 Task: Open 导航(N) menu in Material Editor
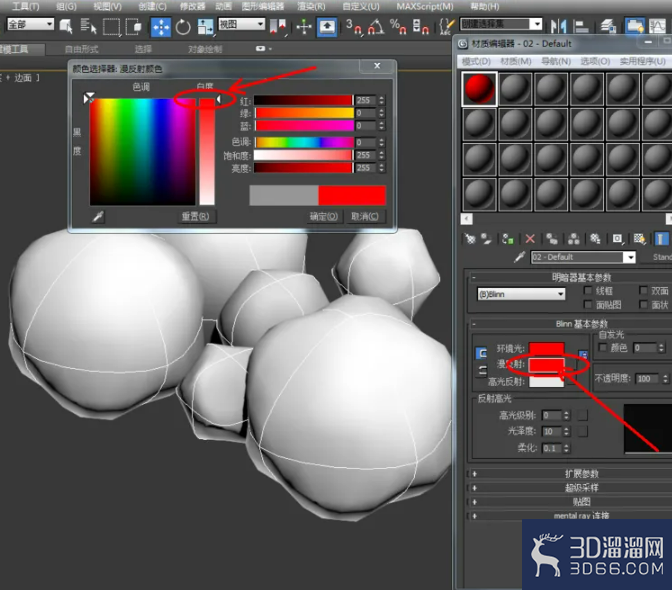click(556, 61)
